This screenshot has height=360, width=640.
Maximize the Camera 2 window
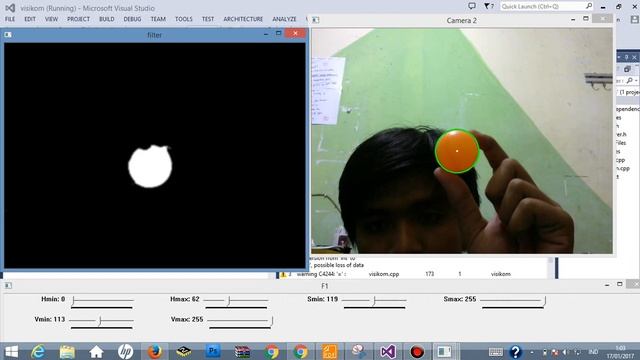pos(586,19)
